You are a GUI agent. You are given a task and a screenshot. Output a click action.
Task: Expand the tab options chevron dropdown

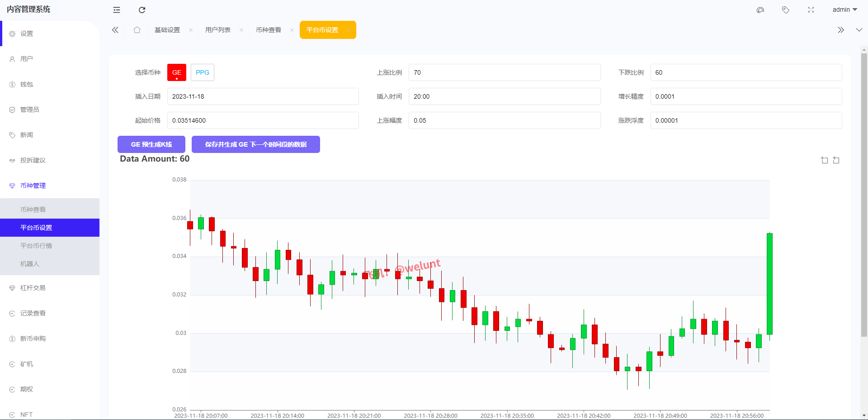pos(859,30)
